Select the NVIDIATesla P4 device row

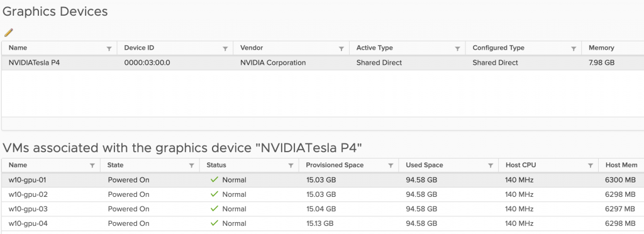click(322, 63)
